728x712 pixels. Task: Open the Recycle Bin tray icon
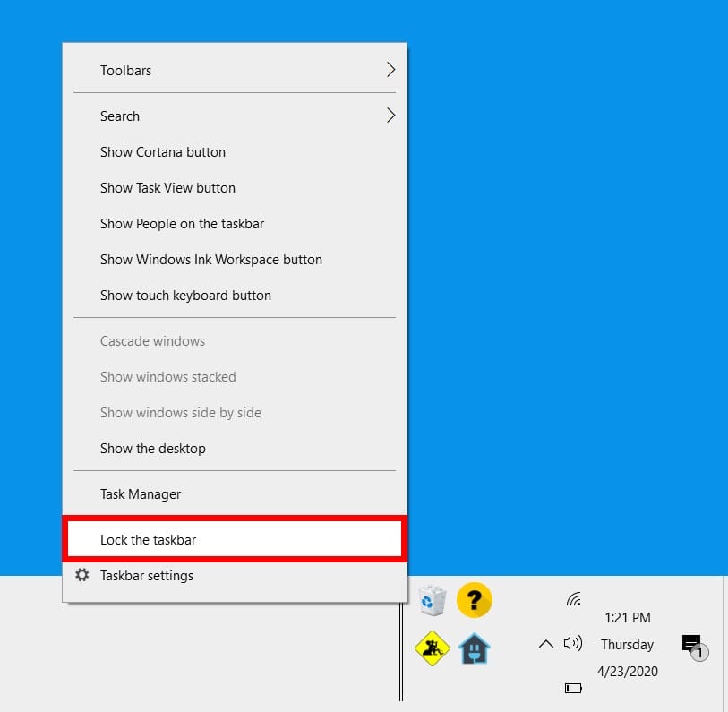click(433, 600)
